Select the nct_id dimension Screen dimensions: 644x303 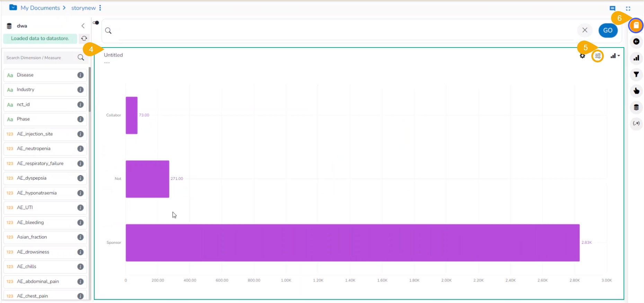pyautogui.click(x=45, y=104)
